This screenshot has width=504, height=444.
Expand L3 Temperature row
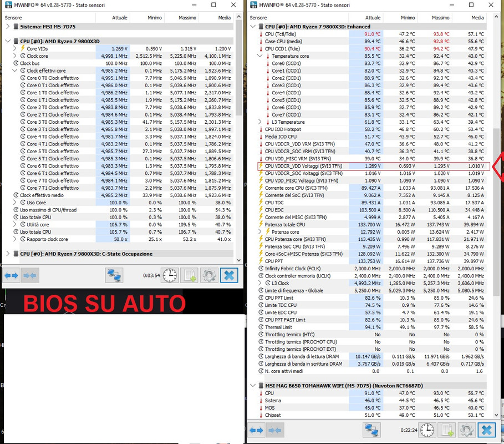pos(260,122)
